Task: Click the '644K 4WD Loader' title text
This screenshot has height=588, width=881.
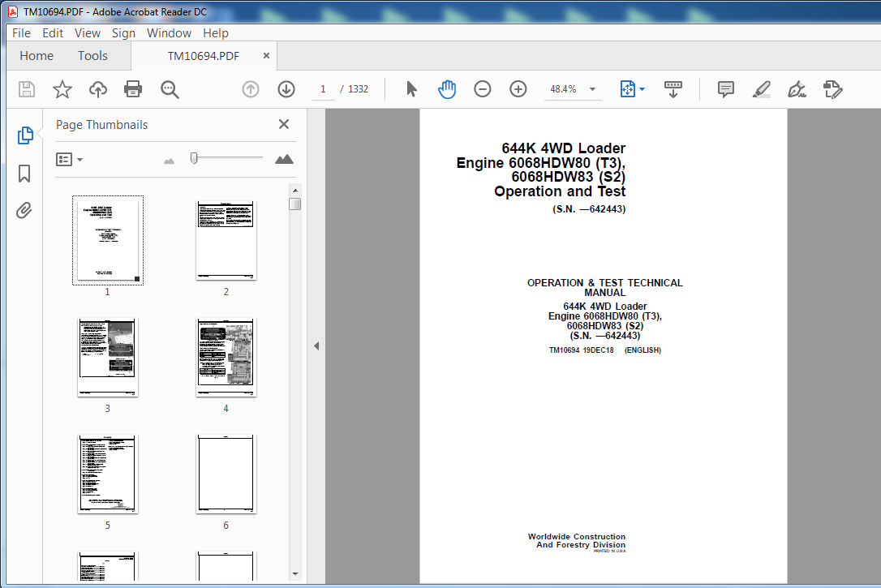Action: coord(563,148)
